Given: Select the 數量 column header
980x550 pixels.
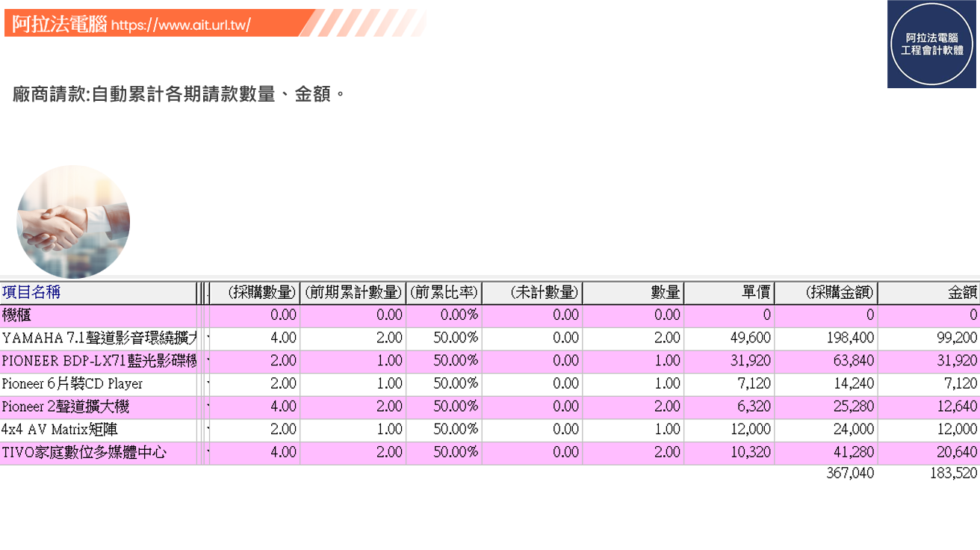Looking at the screenshot, I should 633,293.
